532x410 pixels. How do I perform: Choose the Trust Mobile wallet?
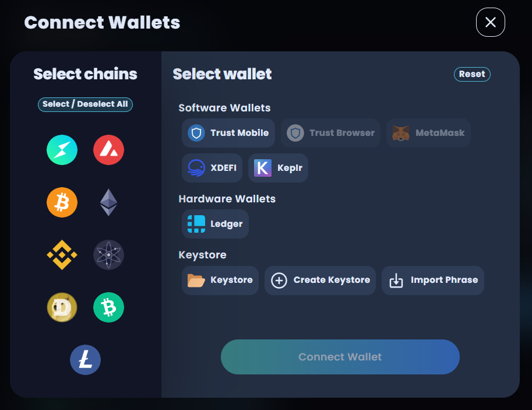(x=228, y=133)
